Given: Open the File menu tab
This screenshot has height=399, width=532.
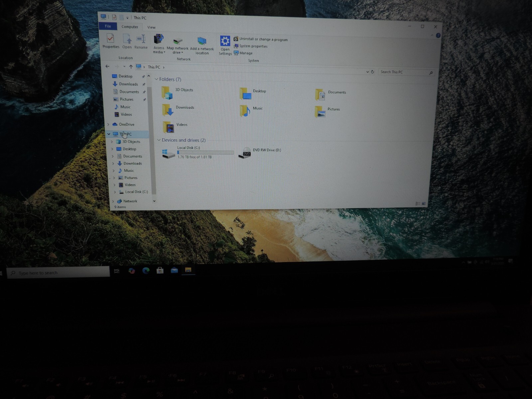Looking at the screenshot, I should pos(108,26).
